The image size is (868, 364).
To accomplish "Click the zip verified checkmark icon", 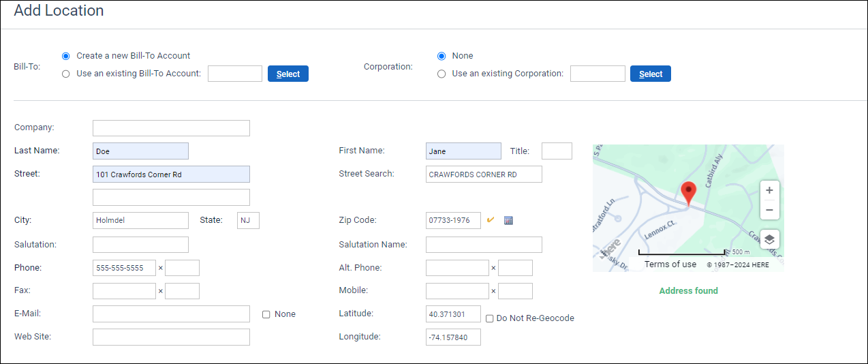I will 491,220.
